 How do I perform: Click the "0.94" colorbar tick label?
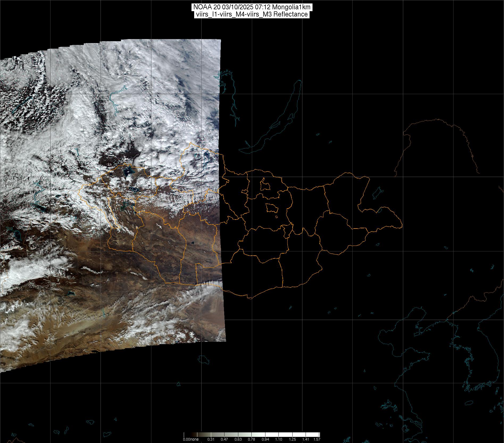pyautogui.click(x=265, y=439)
